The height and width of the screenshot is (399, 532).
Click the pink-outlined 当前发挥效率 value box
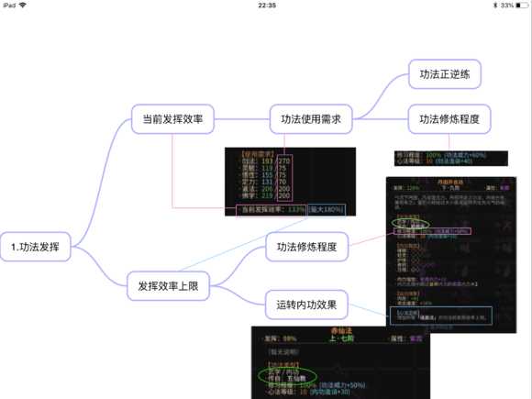coord(271,210)
